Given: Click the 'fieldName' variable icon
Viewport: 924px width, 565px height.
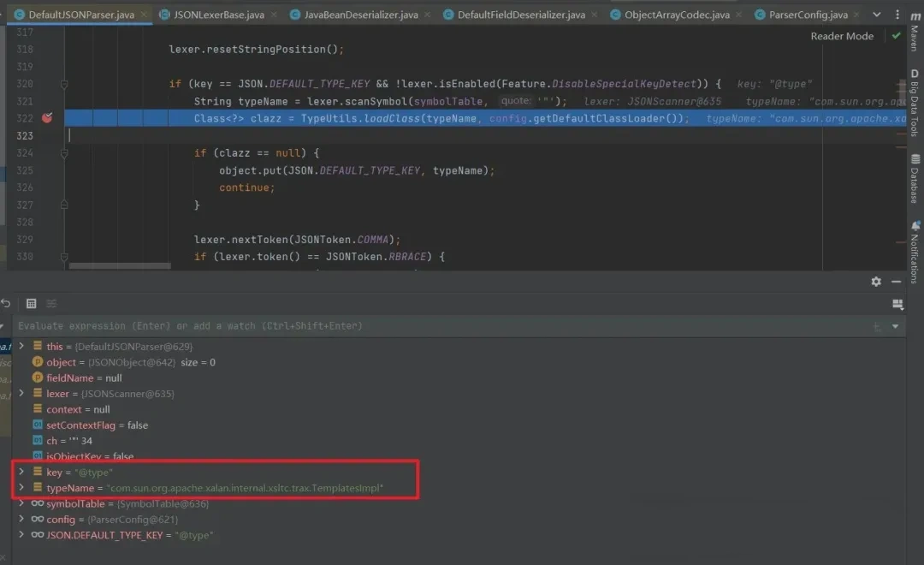Looking at the screenshot, I should click(38, 378).
